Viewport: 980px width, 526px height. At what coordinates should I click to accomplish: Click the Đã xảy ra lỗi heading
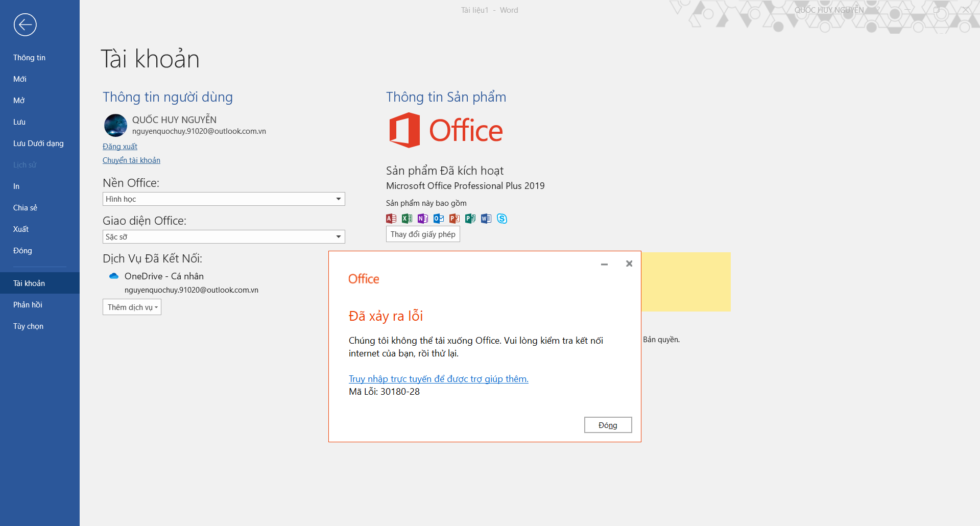(386, 316)
